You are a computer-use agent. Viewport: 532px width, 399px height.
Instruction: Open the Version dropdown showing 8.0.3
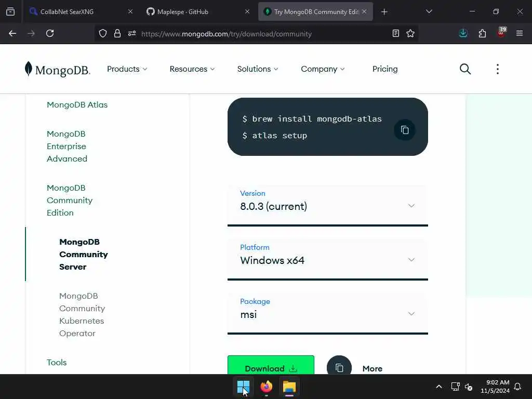[328, 205]
